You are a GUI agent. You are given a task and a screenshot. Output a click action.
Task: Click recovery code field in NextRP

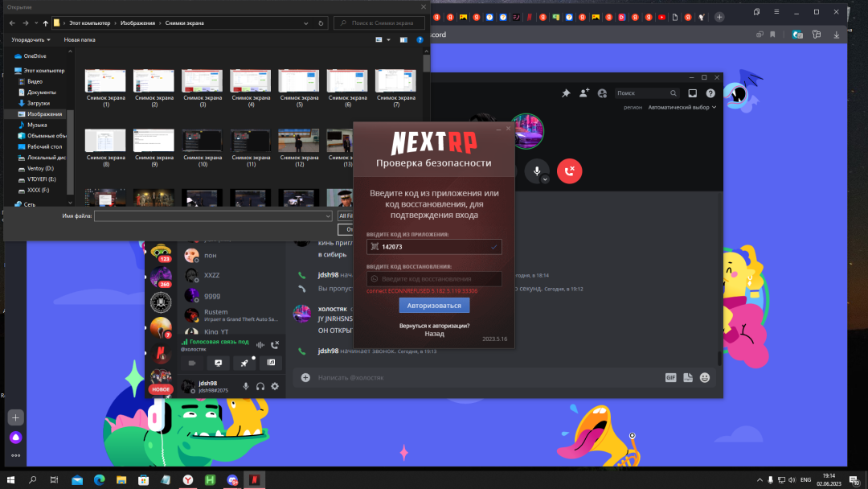pyautogui.click(x=434, y=278)
